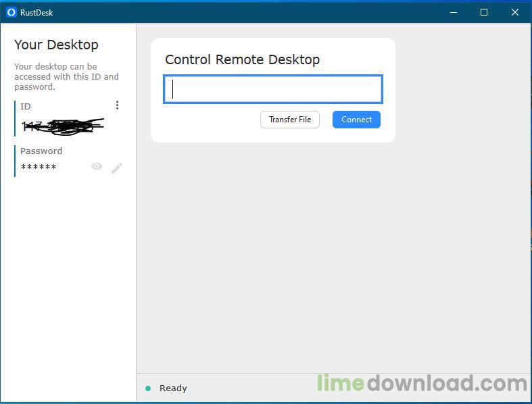Click the desktop access description text
The image size is (532, 404).
point(66,76)
